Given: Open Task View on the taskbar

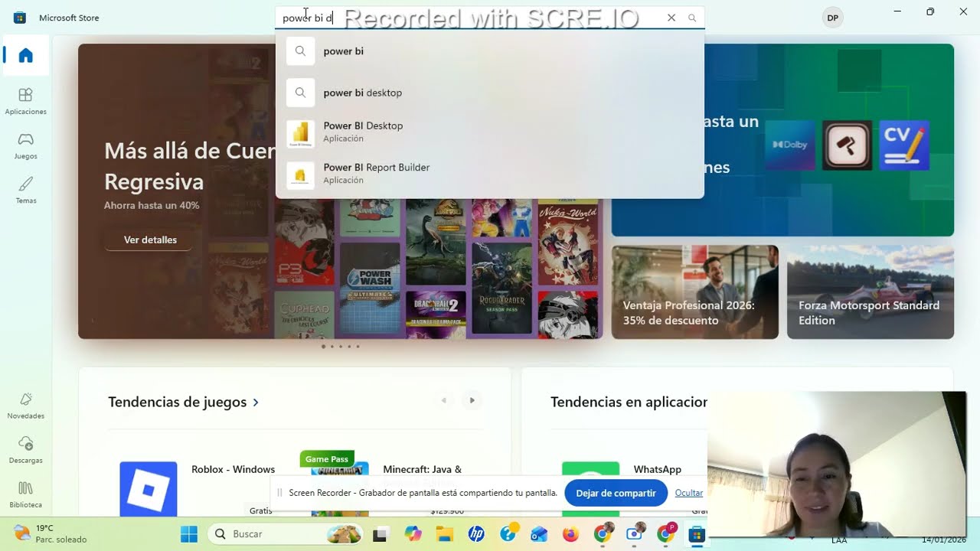Looking at the screenshot, I should click(380, 534).
